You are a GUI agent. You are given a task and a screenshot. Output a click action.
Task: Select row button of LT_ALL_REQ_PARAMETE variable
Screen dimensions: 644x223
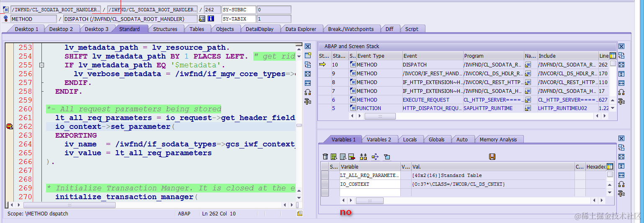325,175
